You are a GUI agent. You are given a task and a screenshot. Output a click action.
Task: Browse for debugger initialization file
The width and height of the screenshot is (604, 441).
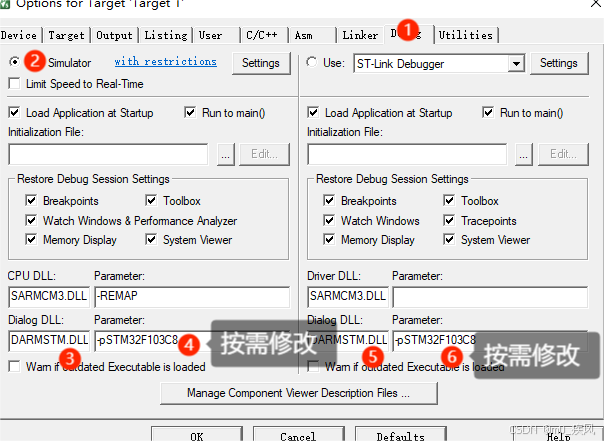524,154
